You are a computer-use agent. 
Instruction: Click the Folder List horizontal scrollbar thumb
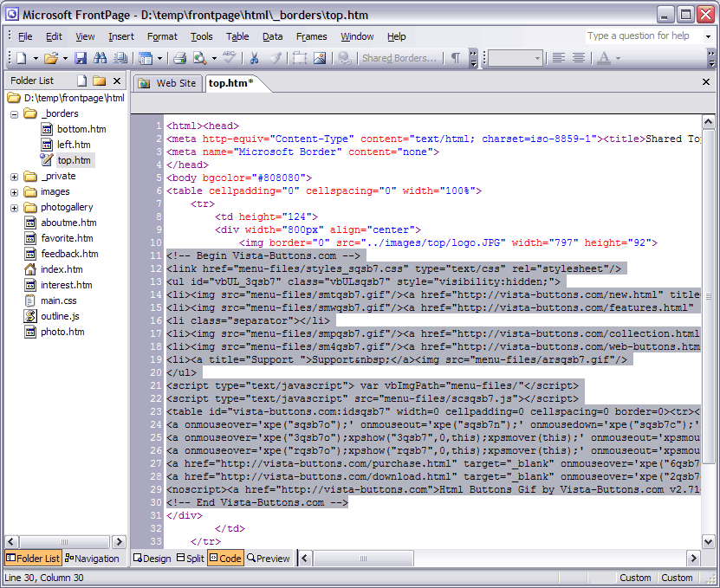[64, 541]
